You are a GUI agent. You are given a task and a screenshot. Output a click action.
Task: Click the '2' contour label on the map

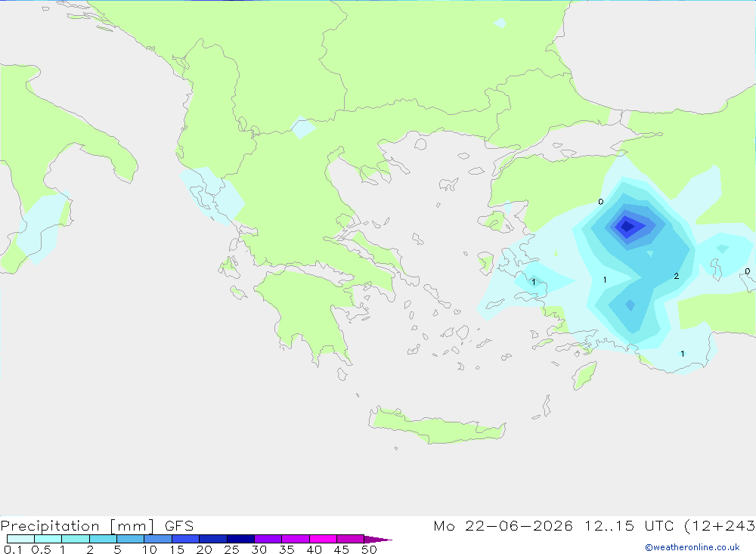pos(677,277)
